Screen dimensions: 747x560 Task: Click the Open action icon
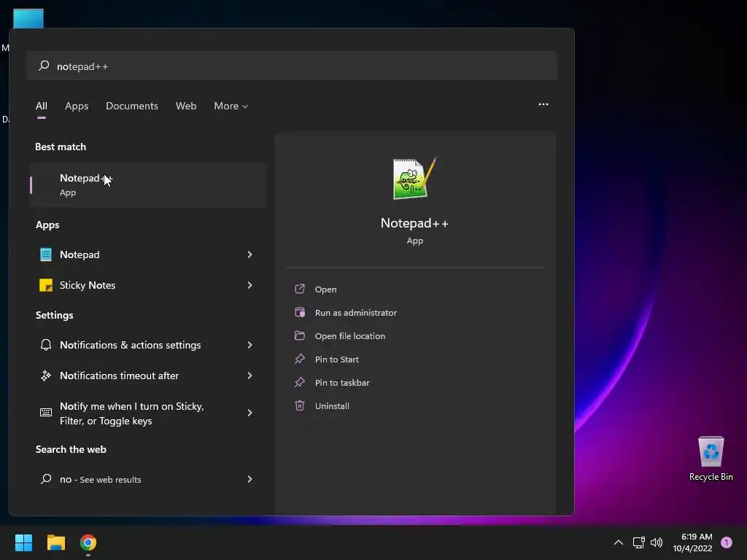(x=300, y=289)
